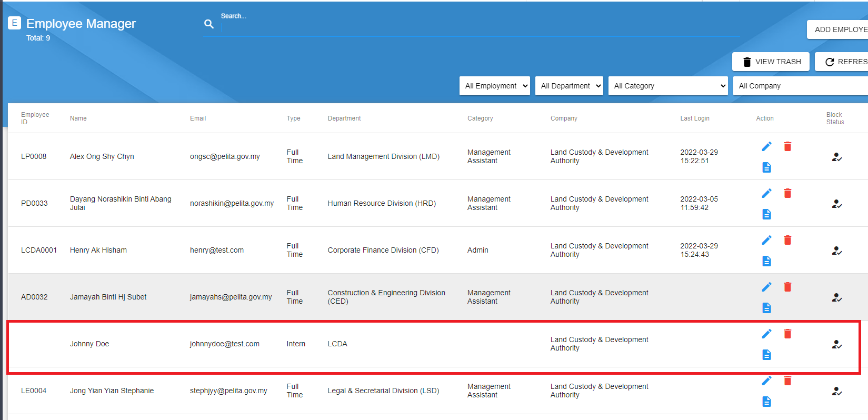Click the View Trash button

(x=771, y=62)
